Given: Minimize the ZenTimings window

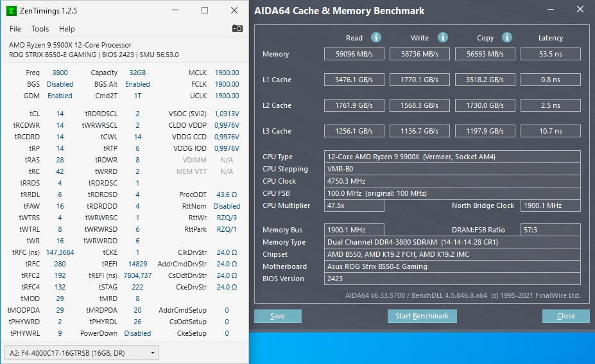Looking at the screenshot, I should (175, 10).
